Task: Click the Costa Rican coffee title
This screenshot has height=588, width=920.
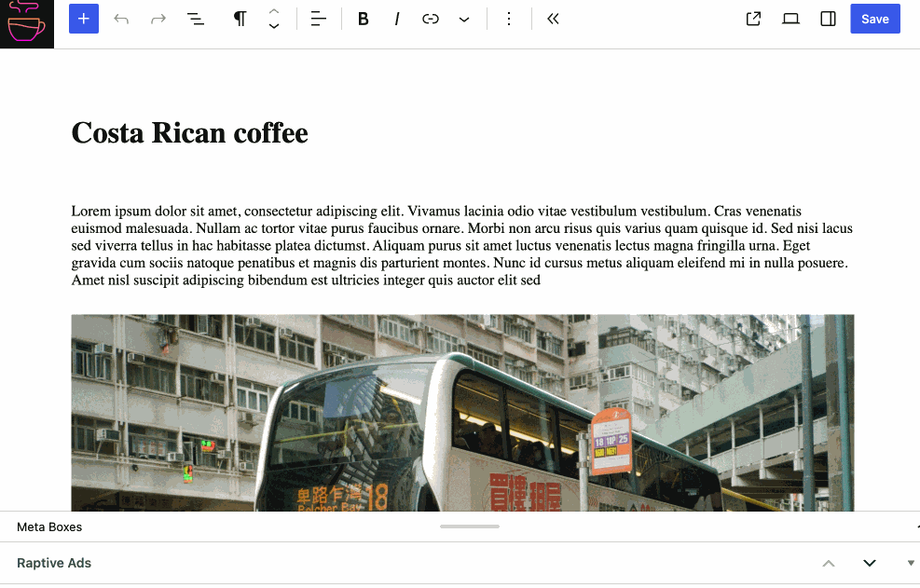Action: point(189,133)
